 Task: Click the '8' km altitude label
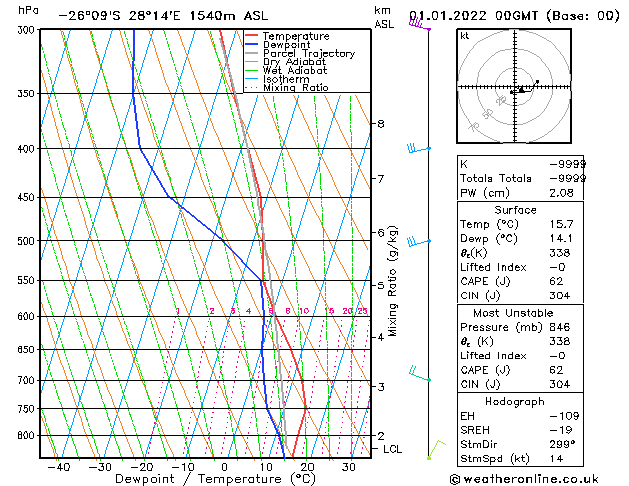[381, 124]
